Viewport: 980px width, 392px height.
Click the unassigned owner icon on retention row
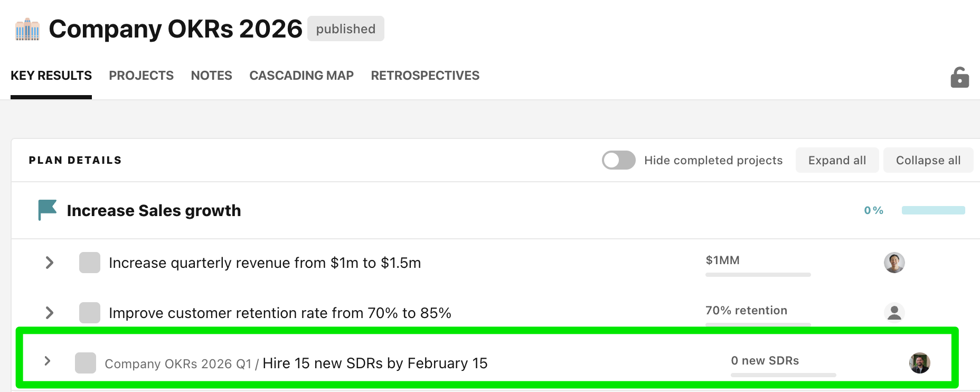click(894, 312)
